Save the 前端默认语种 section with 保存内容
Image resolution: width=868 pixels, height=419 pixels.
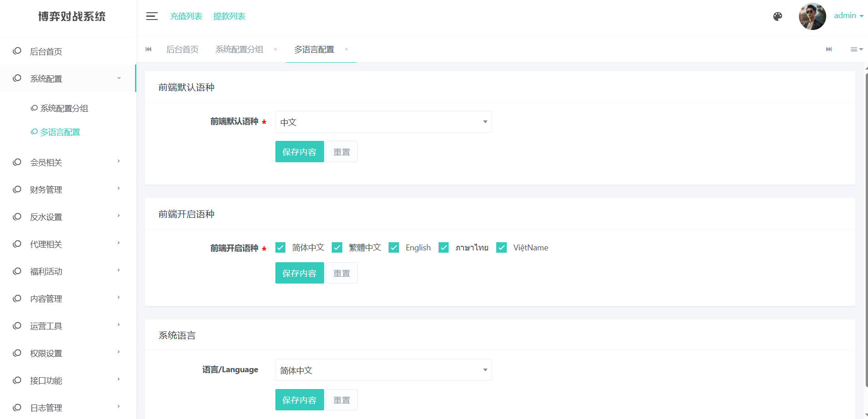[299, 151]
